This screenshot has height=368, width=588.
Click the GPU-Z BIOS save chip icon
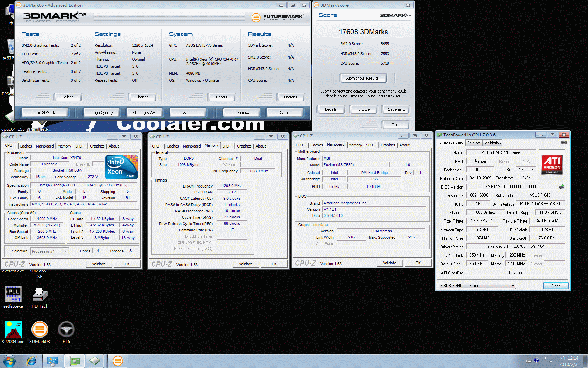click(561, 187)
